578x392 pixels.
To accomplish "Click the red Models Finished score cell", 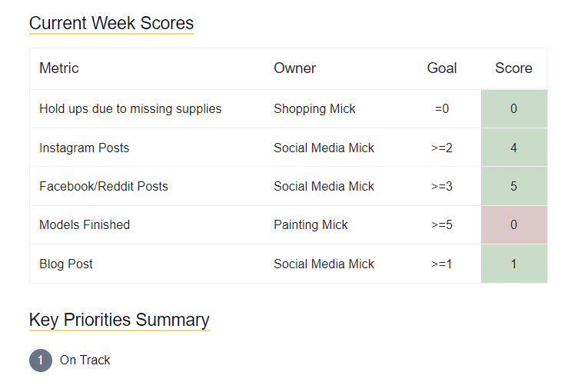I will (x=513, y=225).
